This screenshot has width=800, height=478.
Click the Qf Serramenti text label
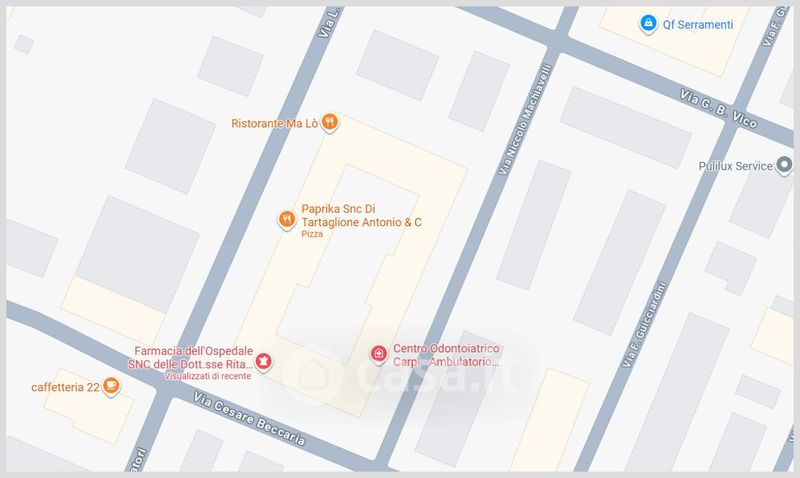[697, 24]
